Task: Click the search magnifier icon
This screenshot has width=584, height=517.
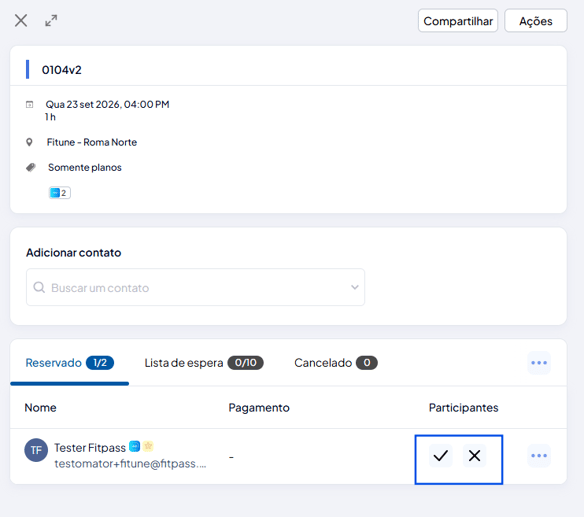Action: (x=39, y=287)
